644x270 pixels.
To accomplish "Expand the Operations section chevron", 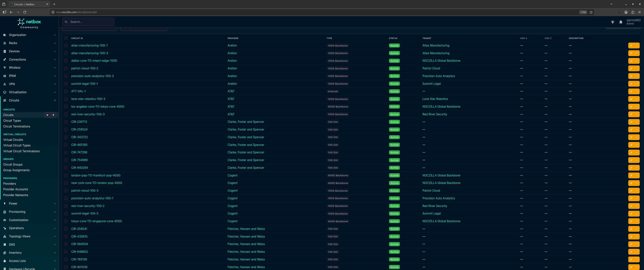I will tap(55, 228).
